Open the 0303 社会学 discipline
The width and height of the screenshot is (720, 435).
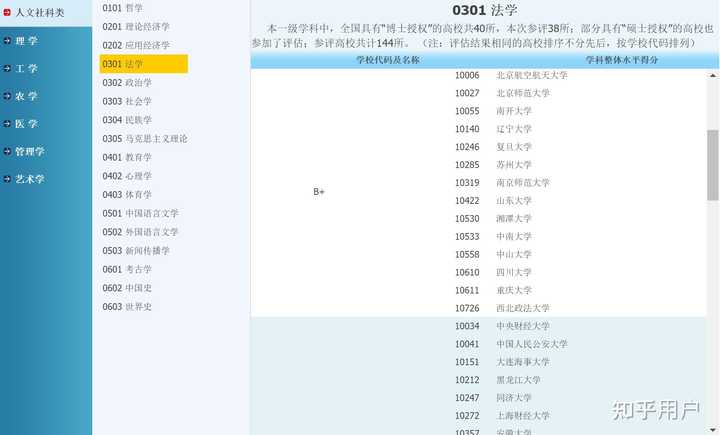click(x=127, y=101)
